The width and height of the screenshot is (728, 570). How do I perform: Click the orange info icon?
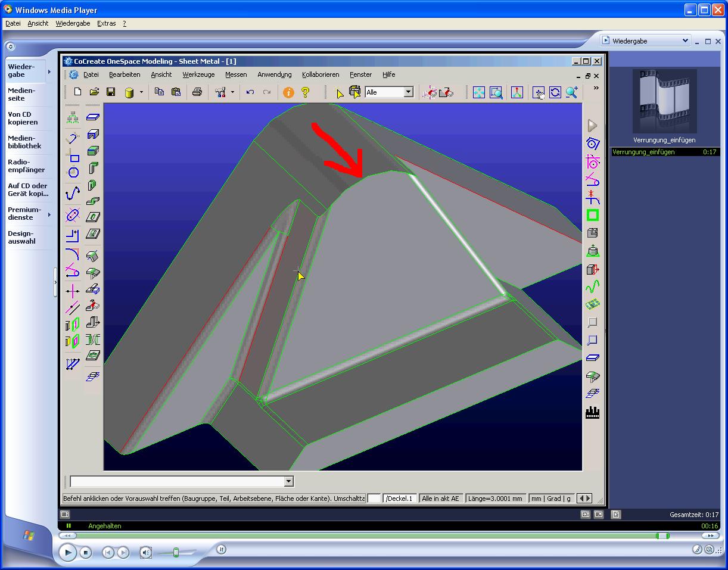(x=288, y=92)
